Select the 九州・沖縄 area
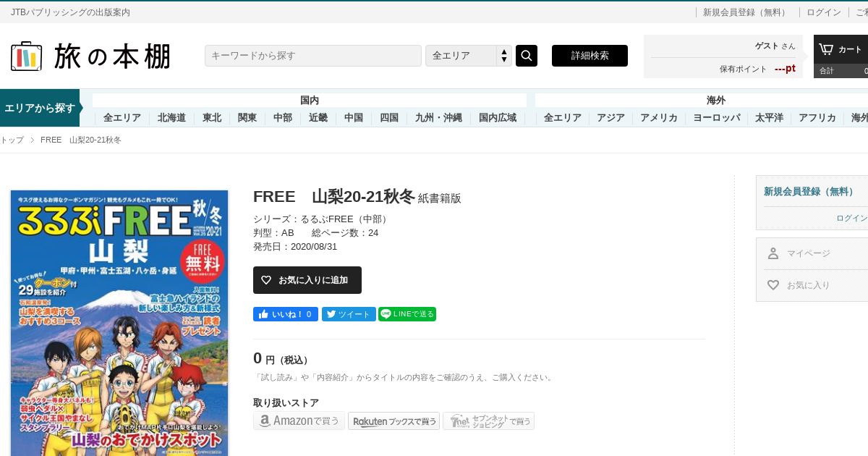Image resolution: width=868 pixels, height=456 pixels. coord(438,118)
